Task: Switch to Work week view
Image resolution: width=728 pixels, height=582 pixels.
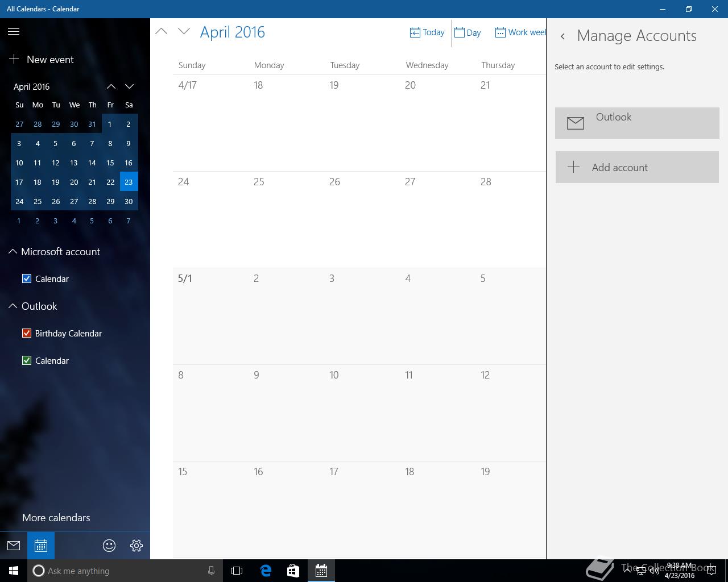Action: click(520, 32)
